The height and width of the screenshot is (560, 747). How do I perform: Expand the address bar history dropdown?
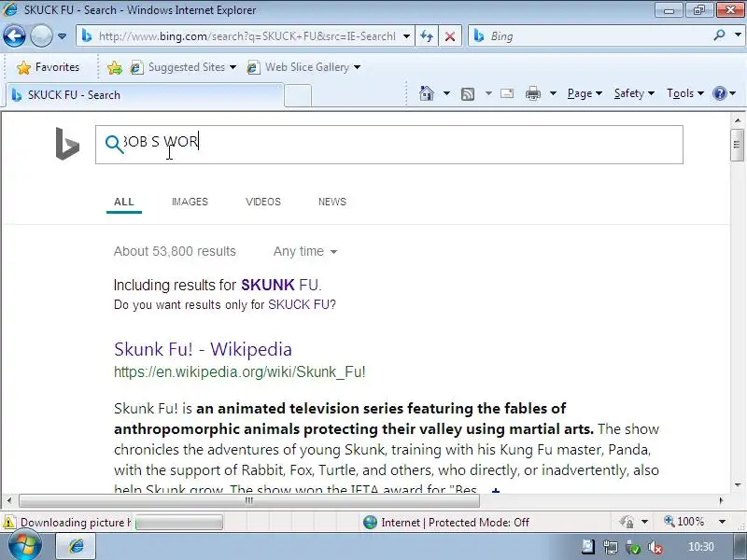(x=406, y=36)
